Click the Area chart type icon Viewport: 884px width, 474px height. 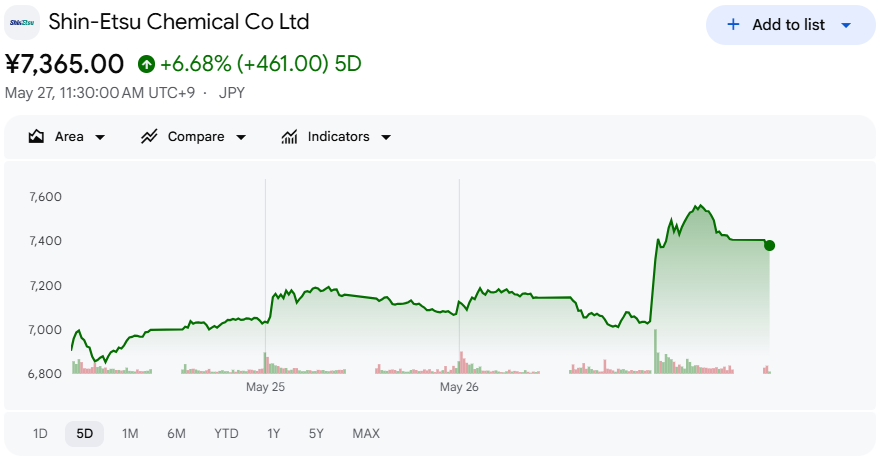click(x=36, y=136)
